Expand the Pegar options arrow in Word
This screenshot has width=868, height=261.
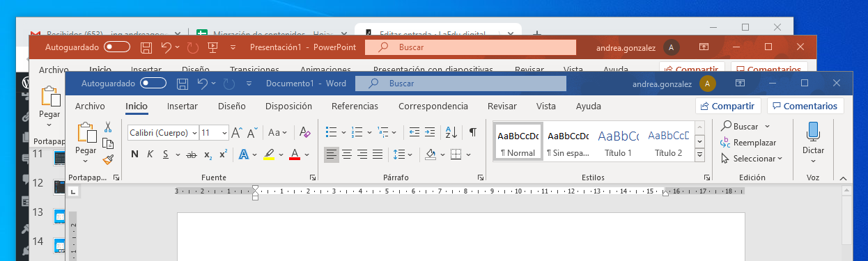[x=86, y=161]
